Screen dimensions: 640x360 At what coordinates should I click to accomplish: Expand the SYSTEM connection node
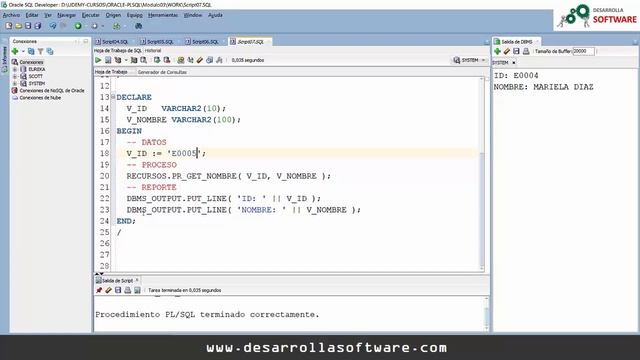click(x=15, y=83)
